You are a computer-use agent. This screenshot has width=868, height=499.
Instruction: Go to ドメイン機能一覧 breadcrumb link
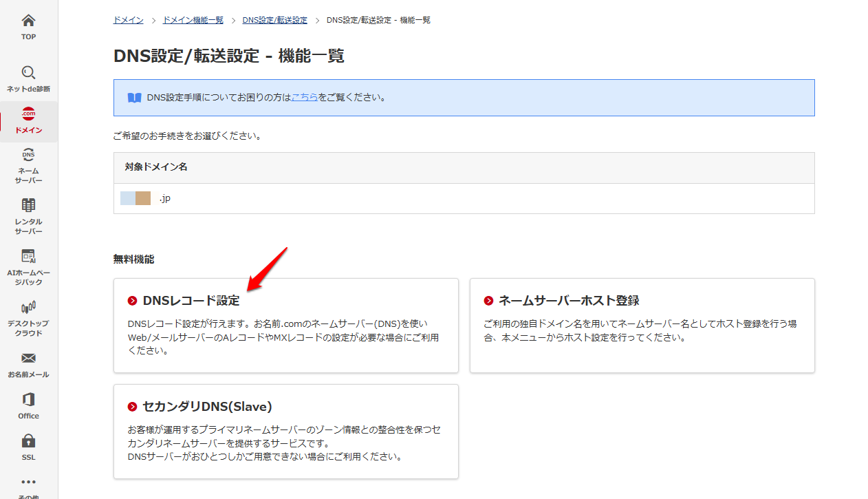(x=193, y=20)
